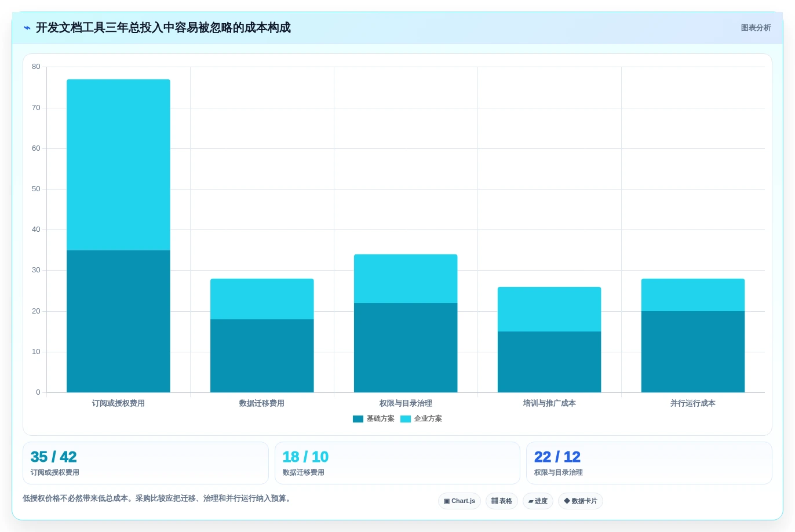The image size is (795, 532).
Task: Click the lightning icon beside the title
Action: [x=27, y=28]
